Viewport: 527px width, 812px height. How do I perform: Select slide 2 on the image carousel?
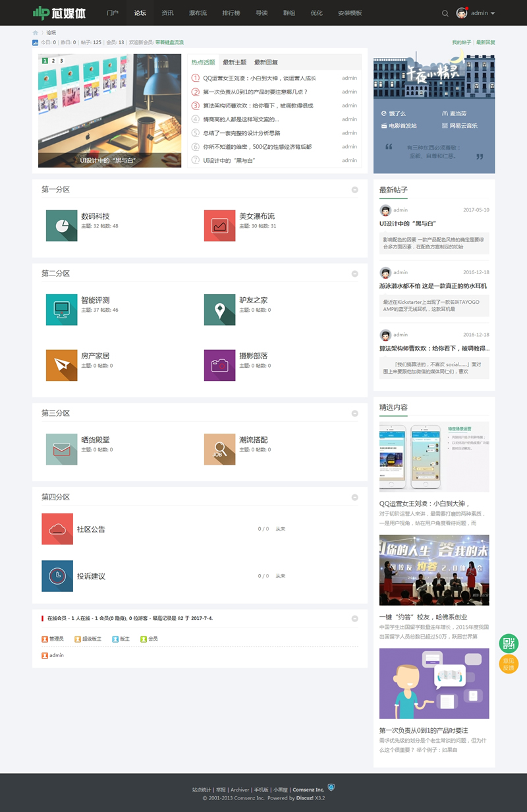[x=53, y=61]
